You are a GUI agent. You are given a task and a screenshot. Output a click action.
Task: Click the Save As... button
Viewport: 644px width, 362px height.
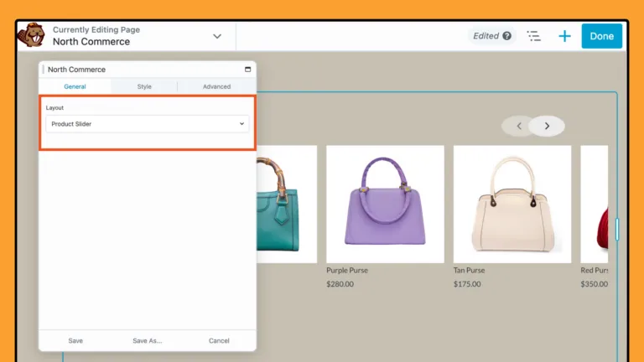147,341
